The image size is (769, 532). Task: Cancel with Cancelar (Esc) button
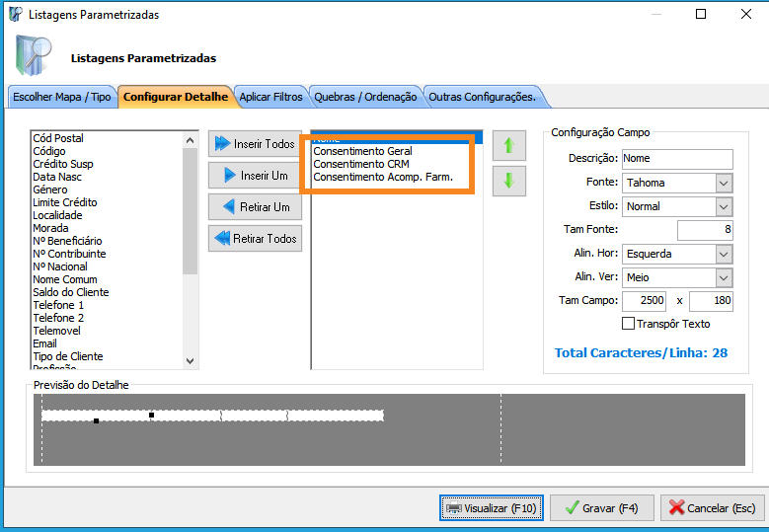[x=712, y=508]
